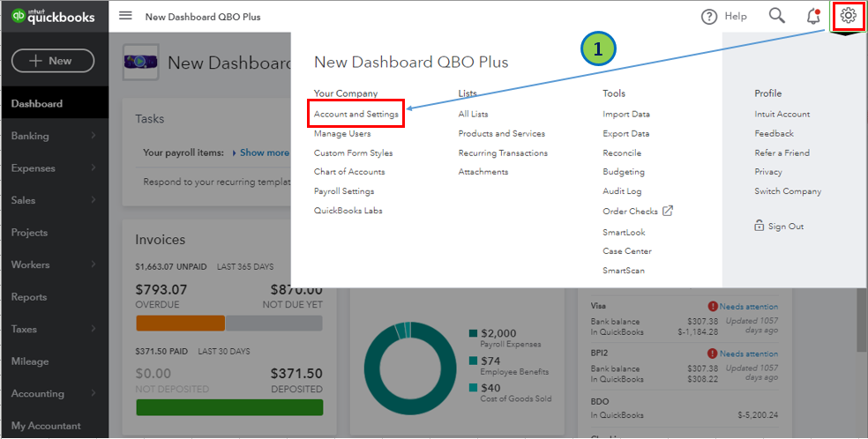The width and height of the screenshot is (868, 439).
Task: Click the QuickBooks logo
Action: [53, 16]
